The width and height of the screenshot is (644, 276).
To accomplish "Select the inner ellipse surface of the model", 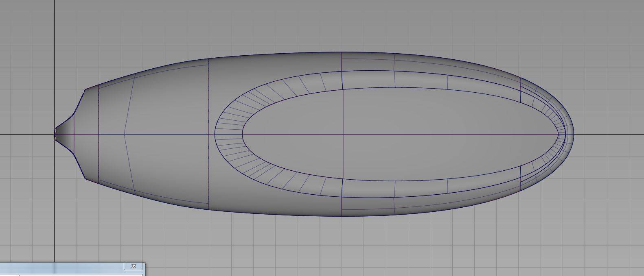I will [x=401, y=134].
